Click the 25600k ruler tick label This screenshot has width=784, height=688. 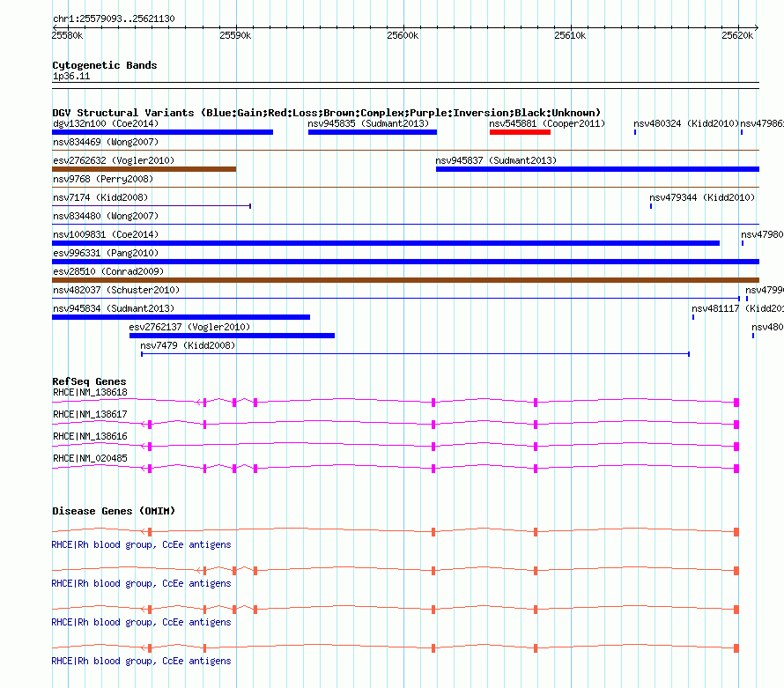(x=403, y=35)
